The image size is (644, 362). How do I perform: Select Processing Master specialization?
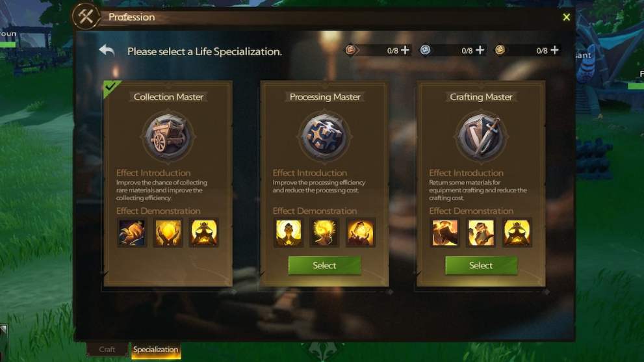[324, 265]
